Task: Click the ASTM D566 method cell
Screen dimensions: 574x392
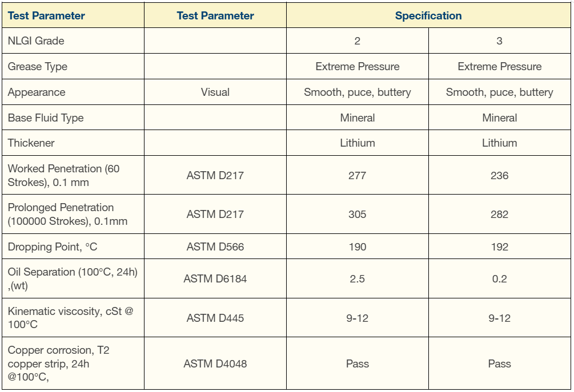Action: pos(215,247)
